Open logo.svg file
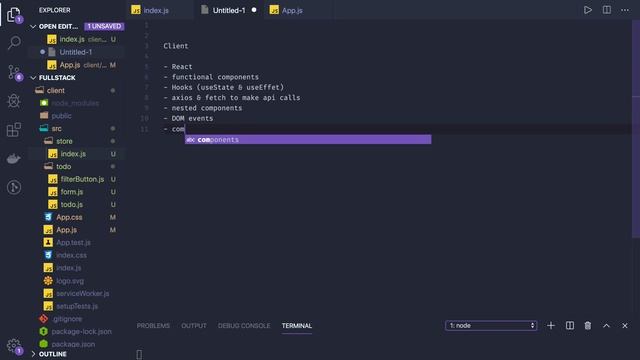640x360 pixels. [x=76, y=281]
